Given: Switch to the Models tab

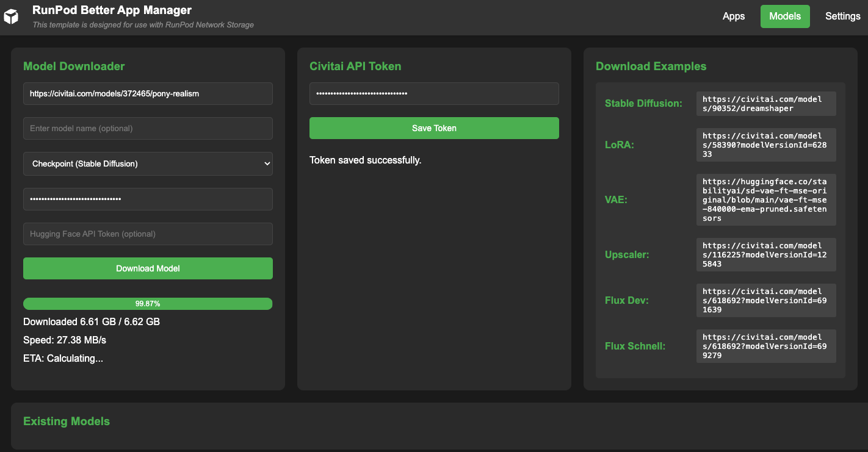Looking at the screenshot, I should 785,16.
